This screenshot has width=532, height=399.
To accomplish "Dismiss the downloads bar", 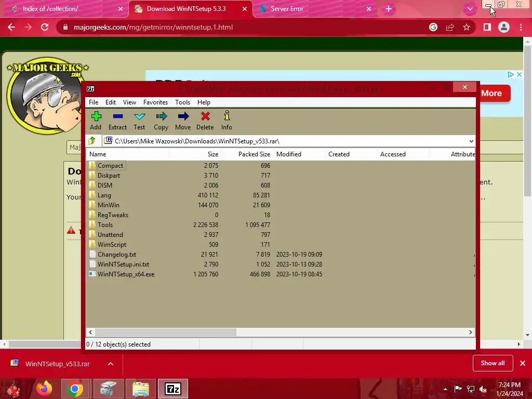I will tap(523, 363).
